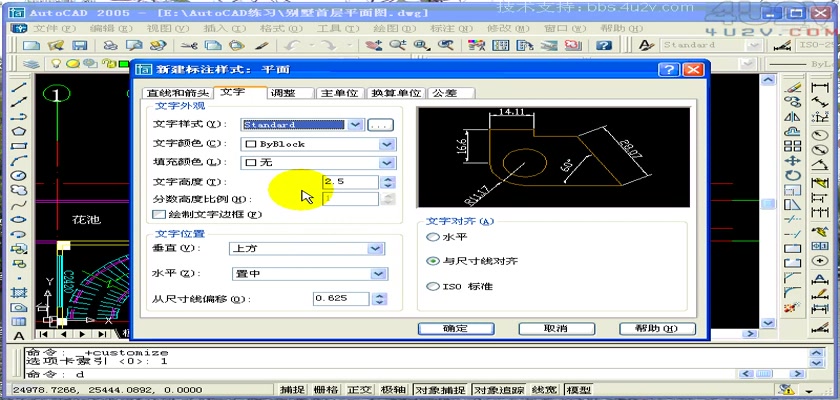Select the Spline curve tool
Image resolution: width=840 pixels, height=400 pixels.
coord(19,204)
